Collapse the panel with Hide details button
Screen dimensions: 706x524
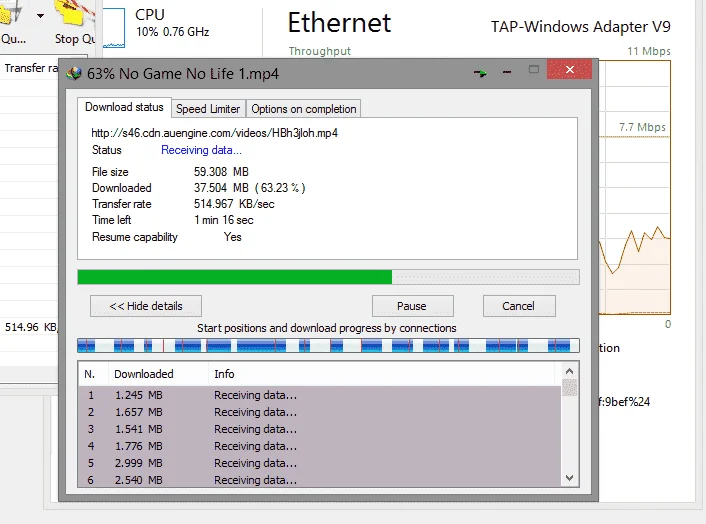coord(146,306)
